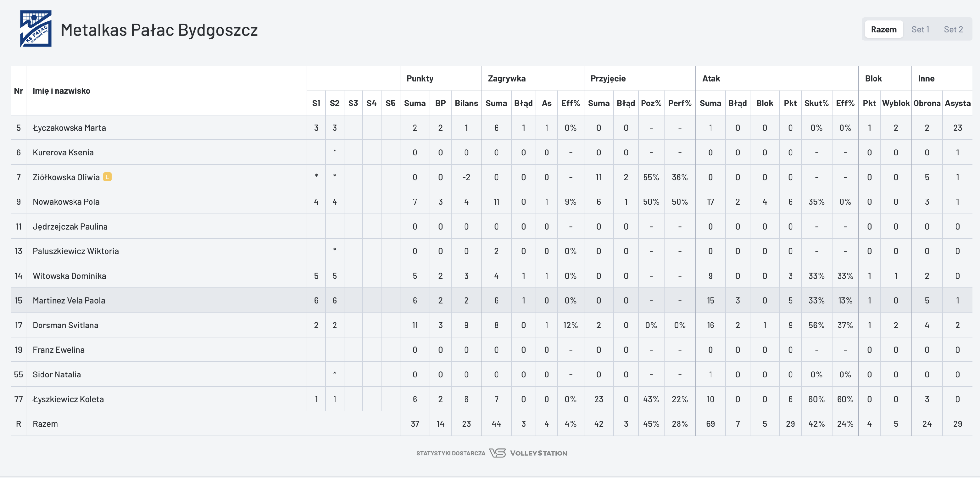Click the Nr column header
Image resolution: width=980 pixels, height=478 pixels.
coord(18,90)
